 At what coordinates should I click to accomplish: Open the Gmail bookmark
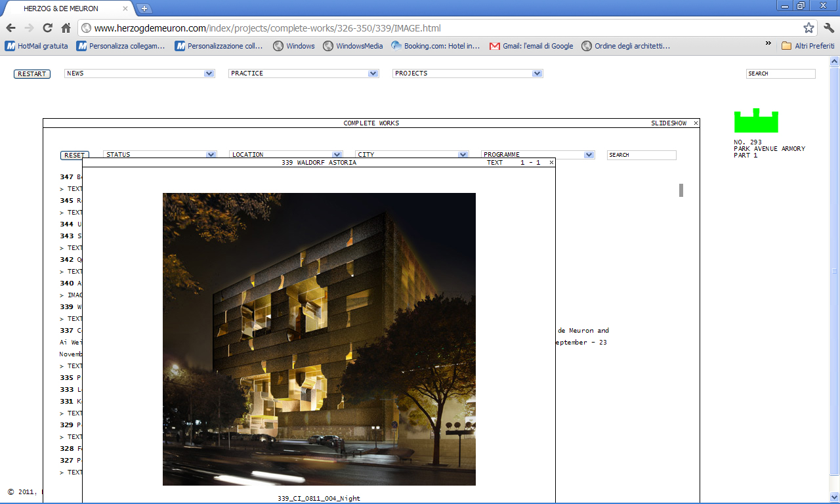(532, 46)
